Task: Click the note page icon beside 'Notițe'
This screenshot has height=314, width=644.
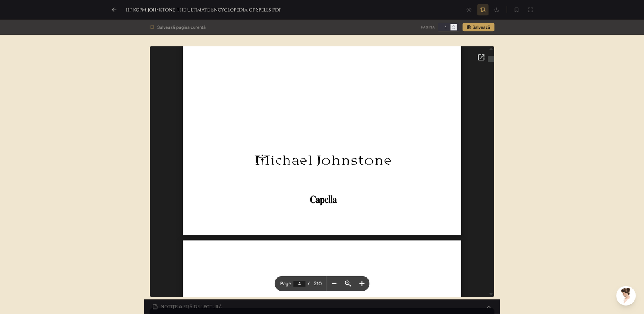Action: click(155, 307)
